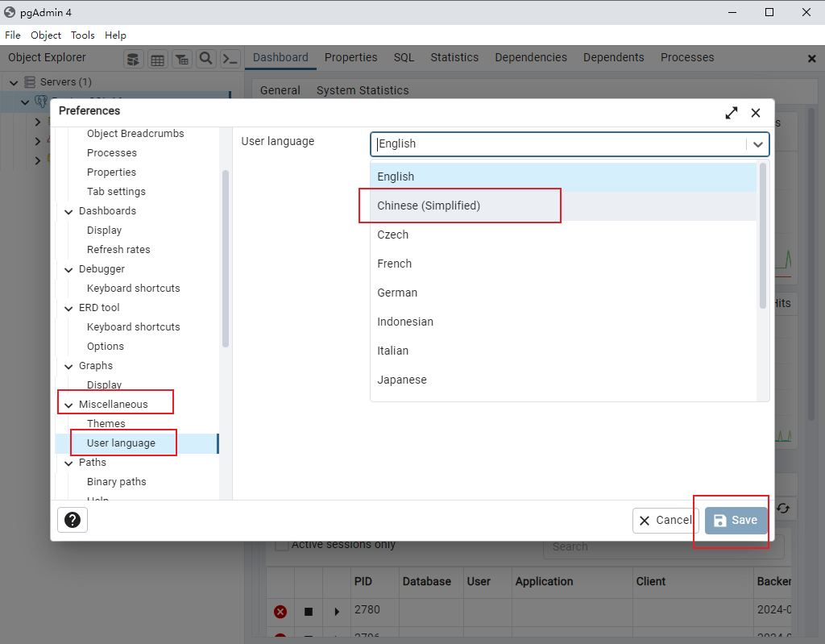The height and width of the screenshot is (644, 825).
Task: Switch to the System Statistics tab
Action: point(362,90)
